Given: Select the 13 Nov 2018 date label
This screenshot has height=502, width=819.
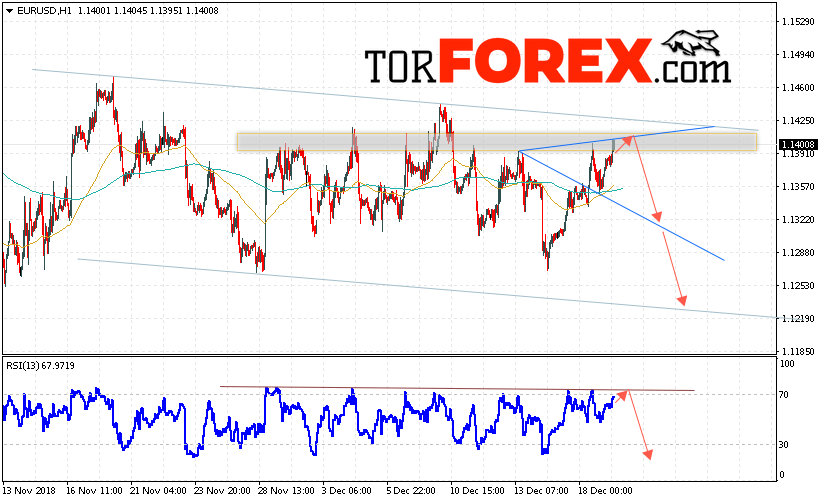Looking at the screenshot, I should coord(30,491).
